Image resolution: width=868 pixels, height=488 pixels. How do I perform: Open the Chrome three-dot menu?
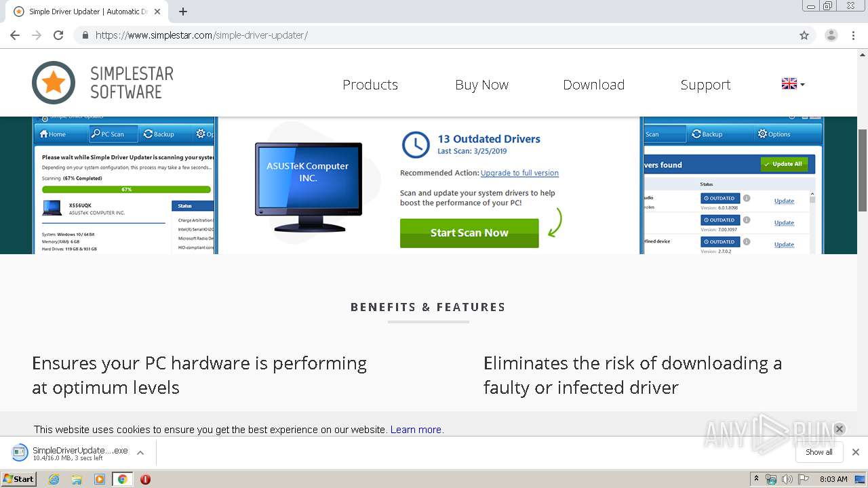pos(854,35)
